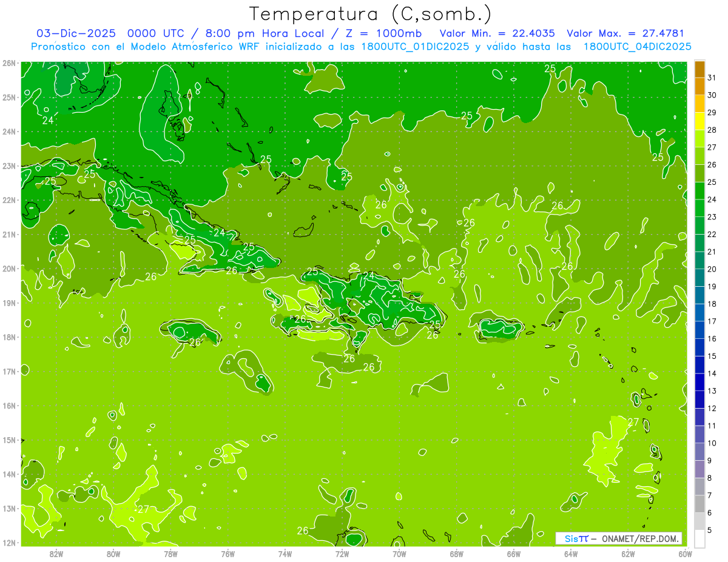Click the "28" value on the color scale
The height and width of the screenshot is (562, 728).
coord(712,130)
